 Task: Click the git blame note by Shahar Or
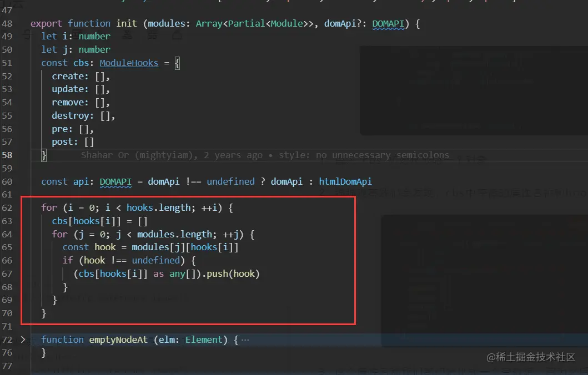(x=265, y=155)
